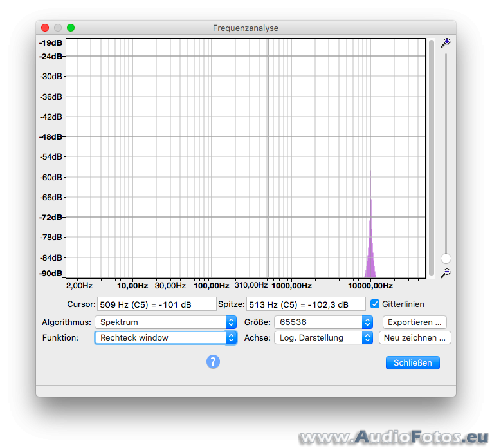Click the Exportieren button

[x=414, y=322]
